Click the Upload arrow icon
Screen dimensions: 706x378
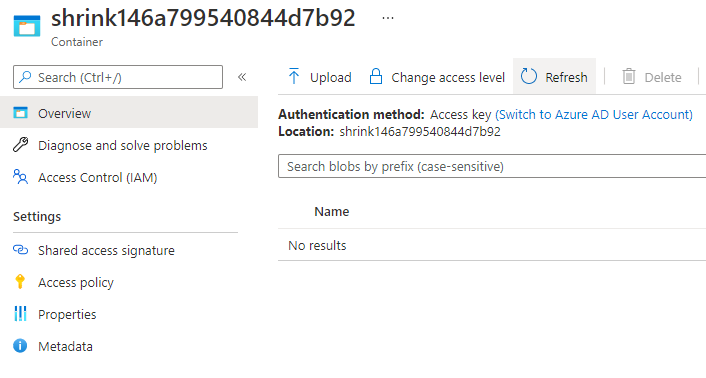point(294,76)
